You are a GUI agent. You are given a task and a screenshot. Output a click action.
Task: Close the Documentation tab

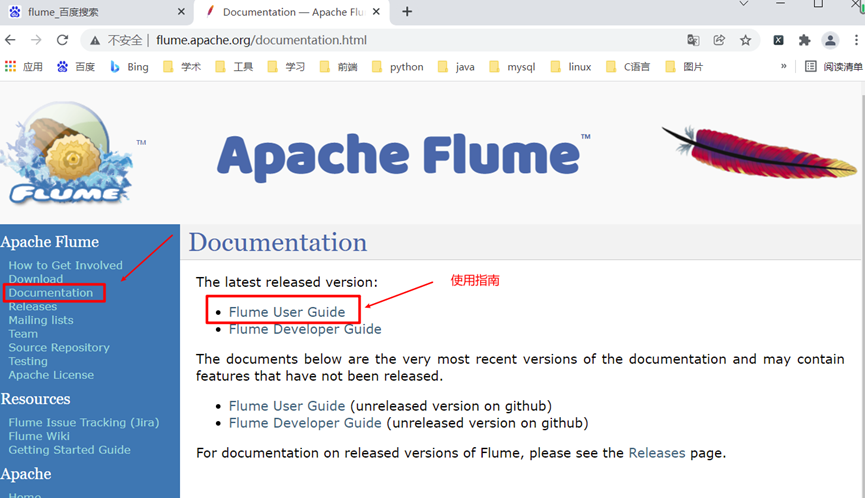pos(376,12)
